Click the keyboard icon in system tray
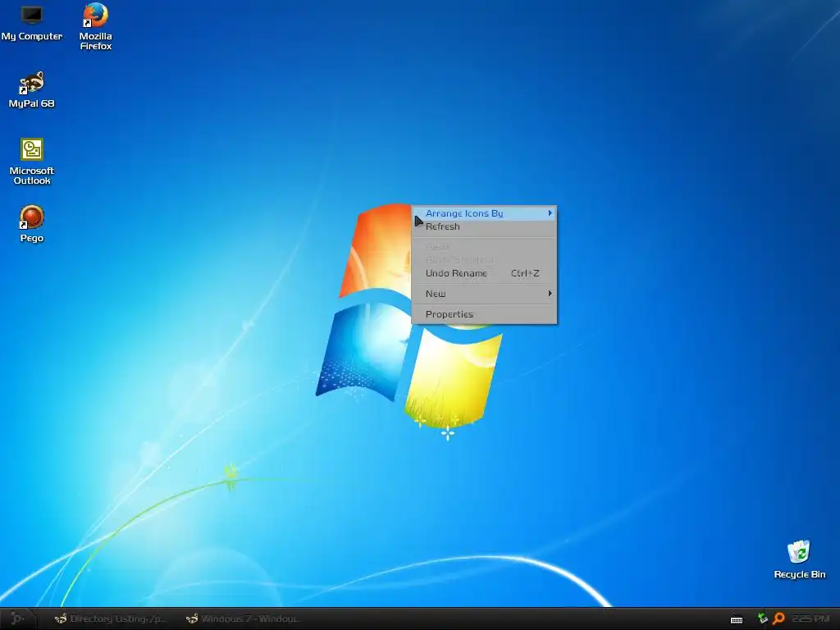Image resolution: width=840 pixels, height=630 pixels. (x=737, y=619)
